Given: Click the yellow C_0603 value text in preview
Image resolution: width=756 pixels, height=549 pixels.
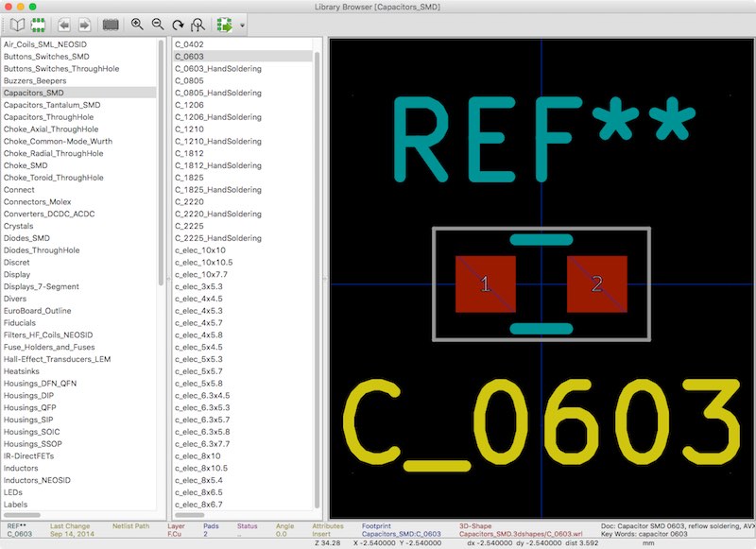Looking at the screenshot, I should tap(541, 425).
